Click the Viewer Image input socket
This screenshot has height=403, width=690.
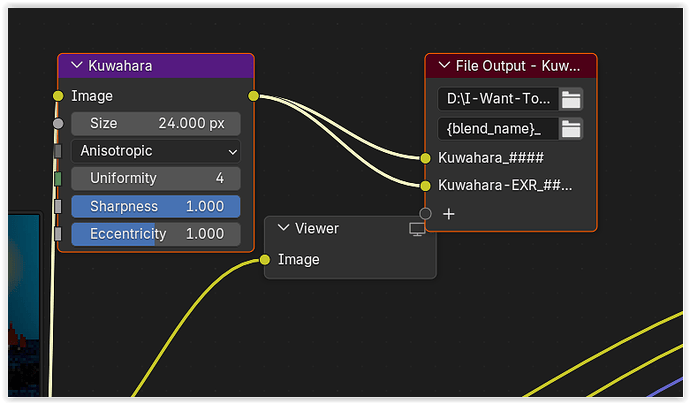[264, 260]
